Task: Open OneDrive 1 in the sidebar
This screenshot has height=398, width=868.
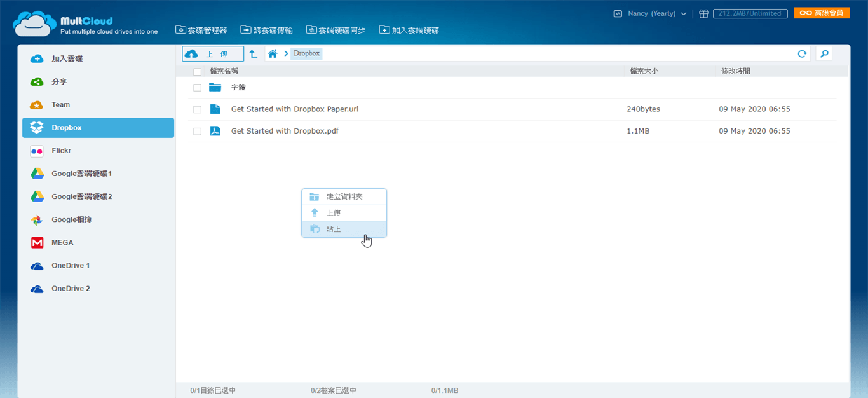Action: point(98,265)
